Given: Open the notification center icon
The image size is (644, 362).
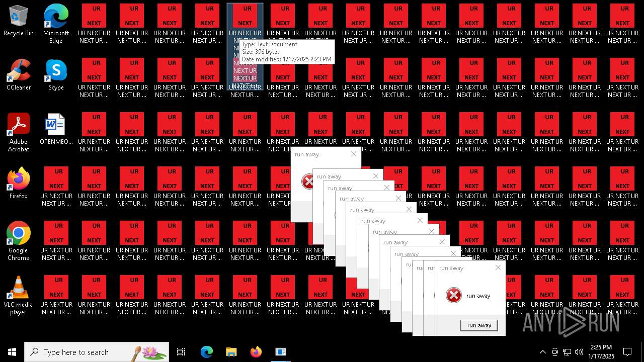Looking at the screenshot, I should (x=627, y=352).
